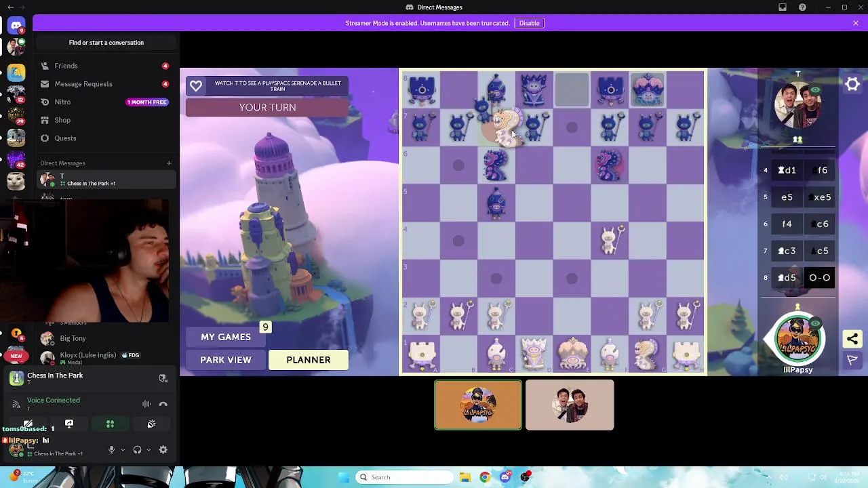Click T's avatar at top of move panel

click(x=797, y=105)
